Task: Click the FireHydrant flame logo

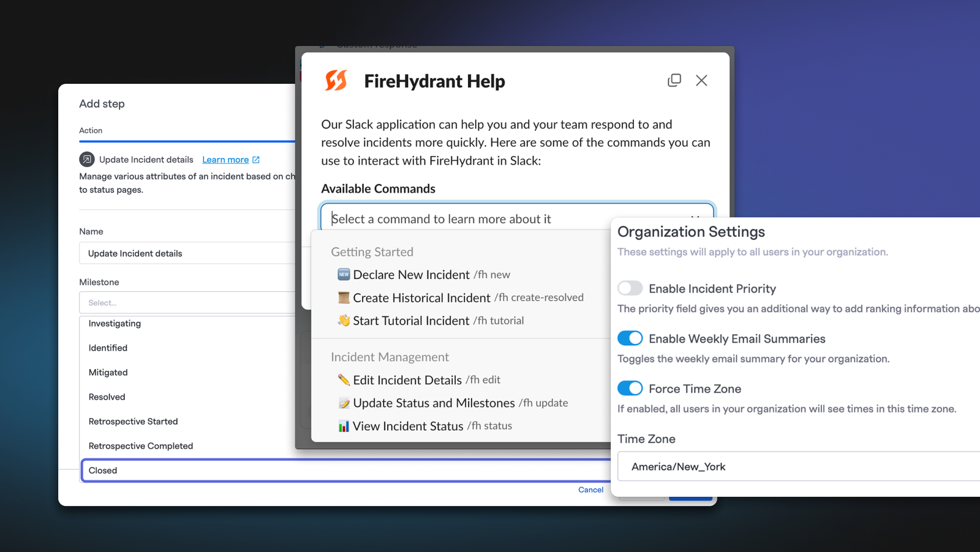Action: coord(336,80)
